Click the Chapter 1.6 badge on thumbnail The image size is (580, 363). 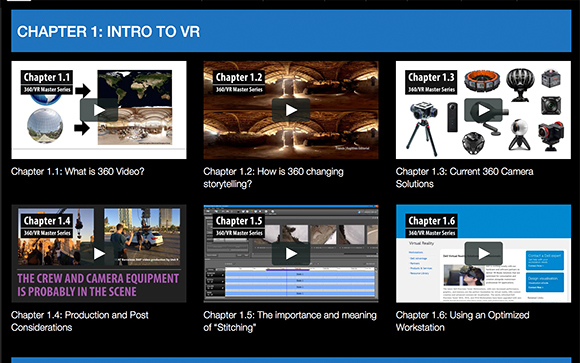pyautogui.click(x=431, y=226)
